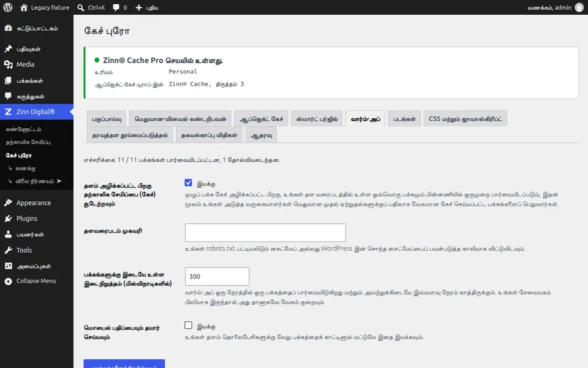Tick the மொபைல் பதிப்பு இயக்கு checkbox
The height and width of the screenshot is (368, 588).
(x=188, y=325)
